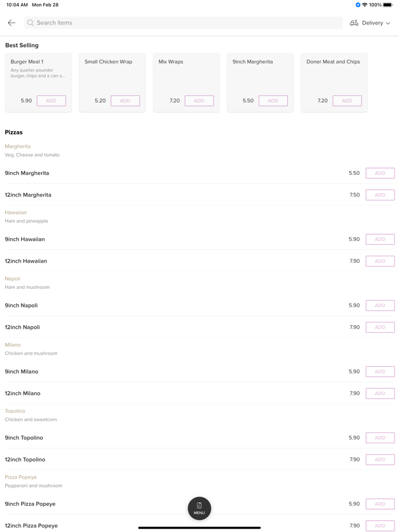Add Small Chicken Wrap to order
Screen dimensions: 399x532
click(125, 101)
